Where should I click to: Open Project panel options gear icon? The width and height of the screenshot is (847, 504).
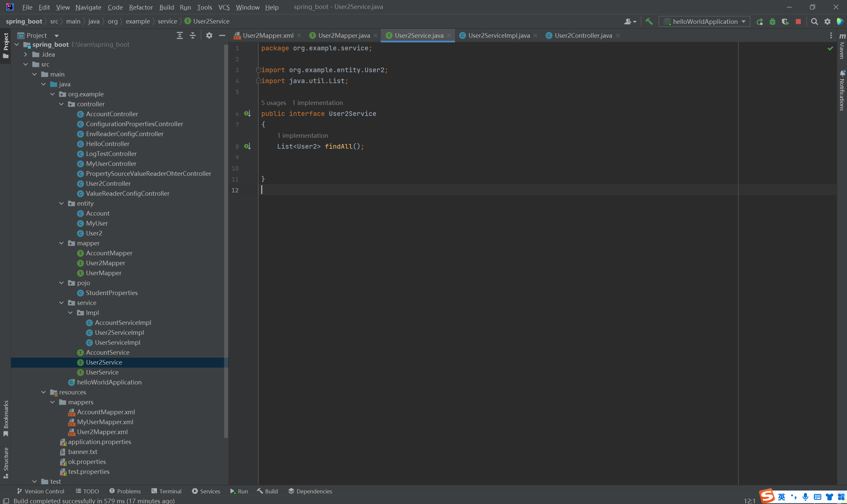click(x=209, y=35)
